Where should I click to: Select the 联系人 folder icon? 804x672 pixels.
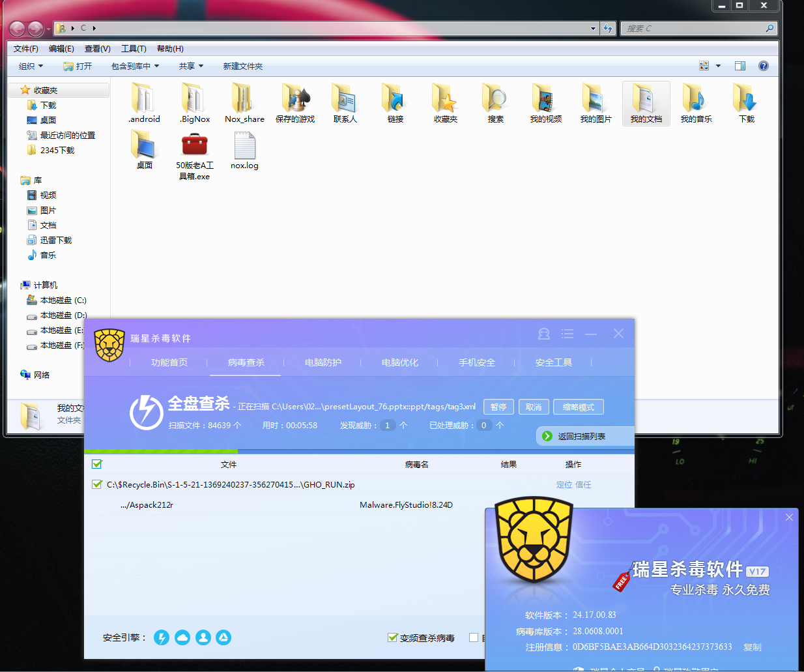point(345,103)
